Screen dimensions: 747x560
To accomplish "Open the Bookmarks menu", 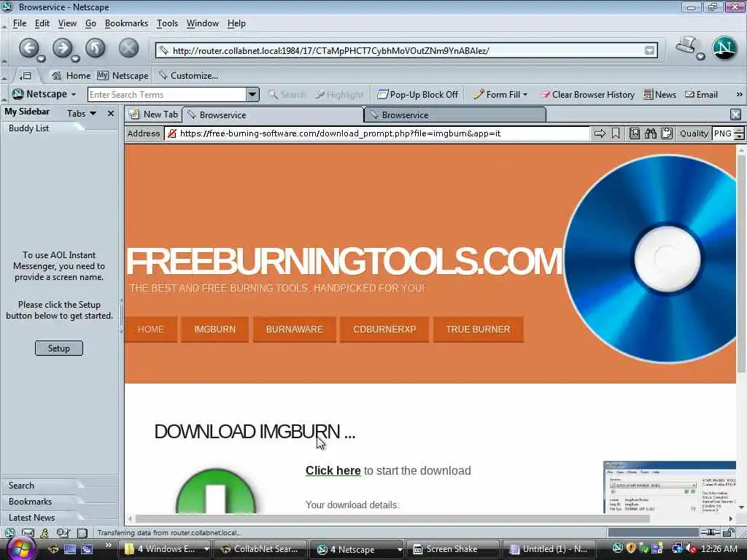I will [126, 23].
